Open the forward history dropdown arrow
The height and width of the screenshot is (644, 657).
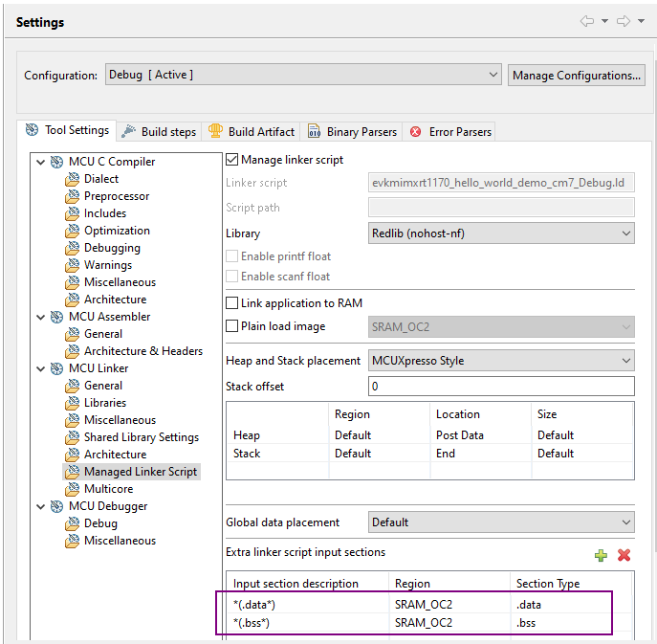click(x=641, y=21)
